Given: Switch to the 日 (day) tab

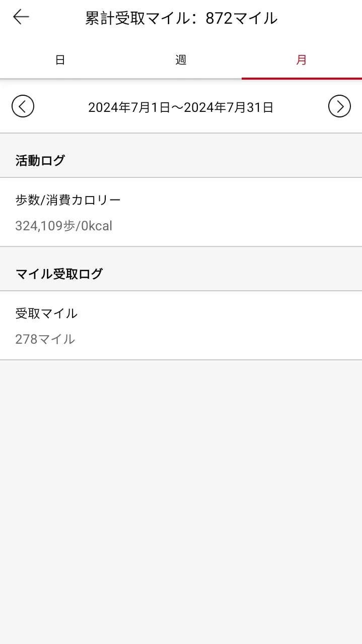Looking at the screenshot, I should tap(60, 60).
